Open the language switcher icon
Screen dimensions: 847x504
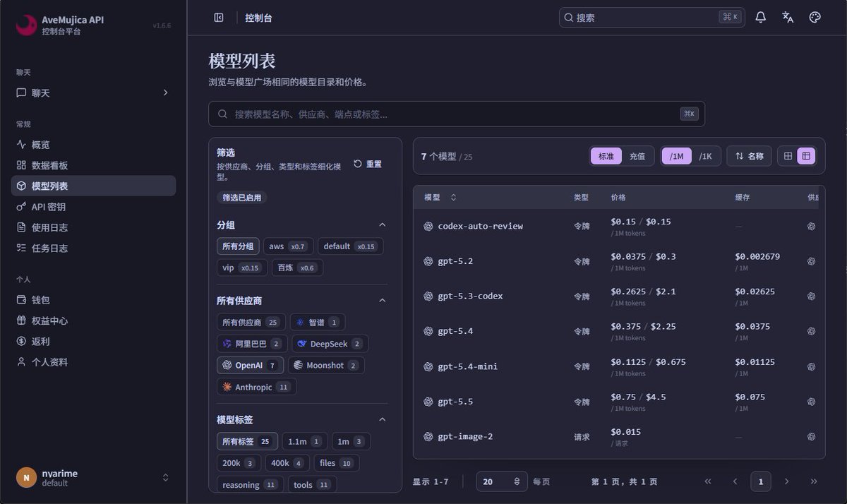click(788, 18)
